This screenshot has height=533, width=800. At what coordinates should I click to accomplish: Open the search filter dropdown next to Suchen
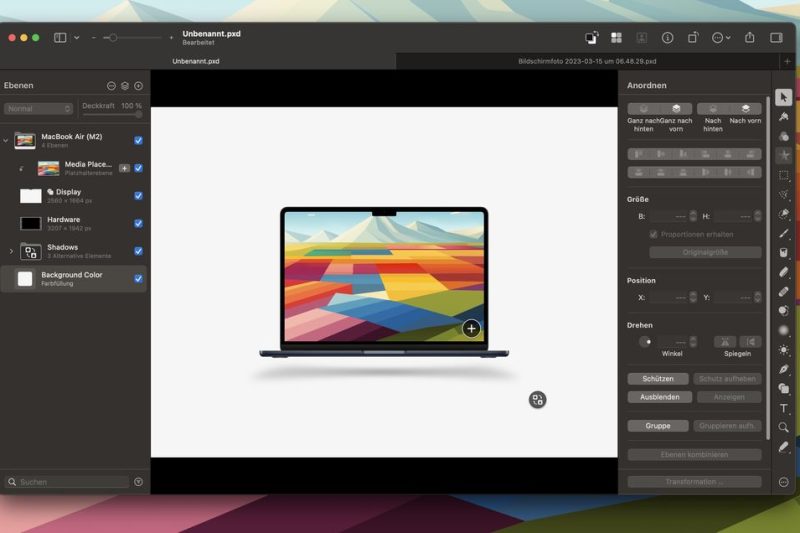[138, 481]
